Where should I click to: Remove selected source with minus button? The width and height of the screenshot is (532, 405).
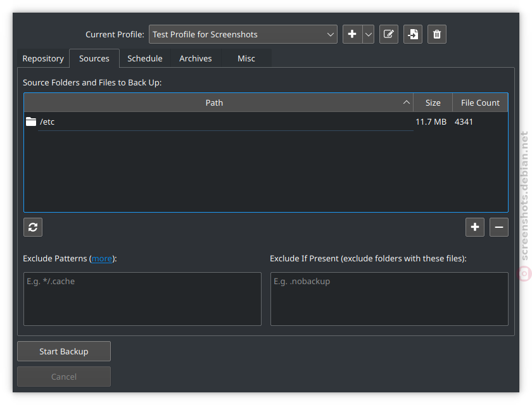click(x=499, y=227)
